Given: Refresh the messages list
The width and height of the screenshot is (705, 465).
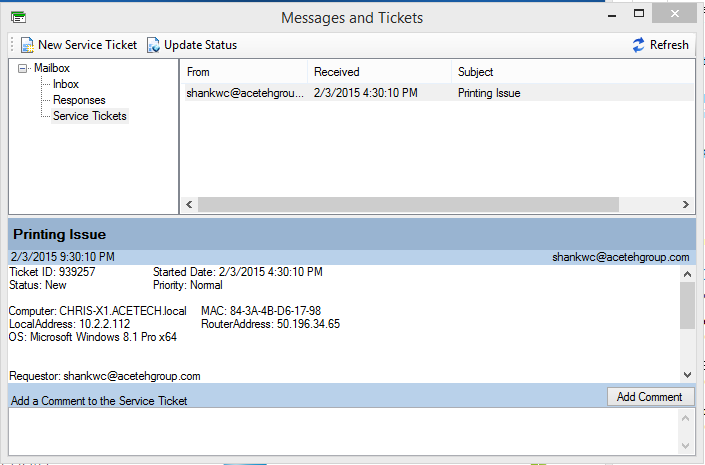Looking at the screenshot, I should 660,45.
